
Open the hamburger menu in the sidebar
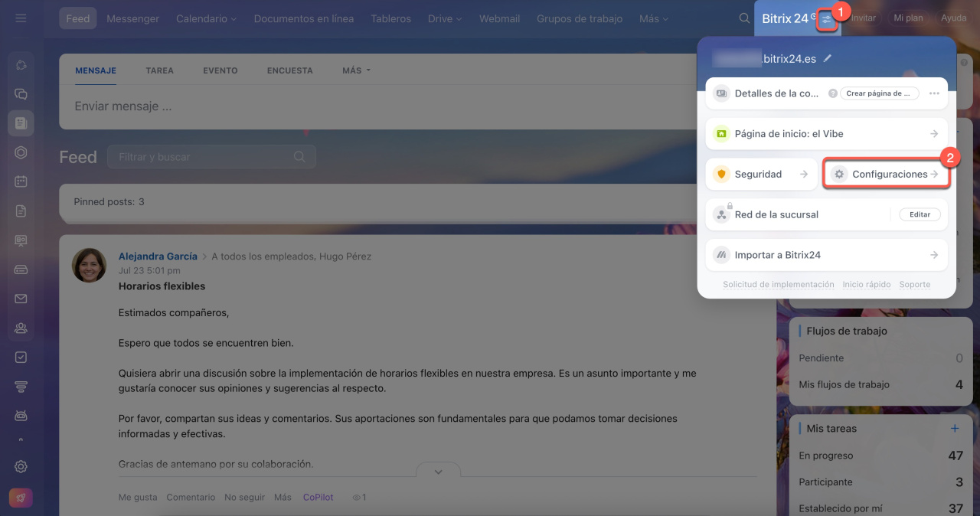(x=21, y=18)
